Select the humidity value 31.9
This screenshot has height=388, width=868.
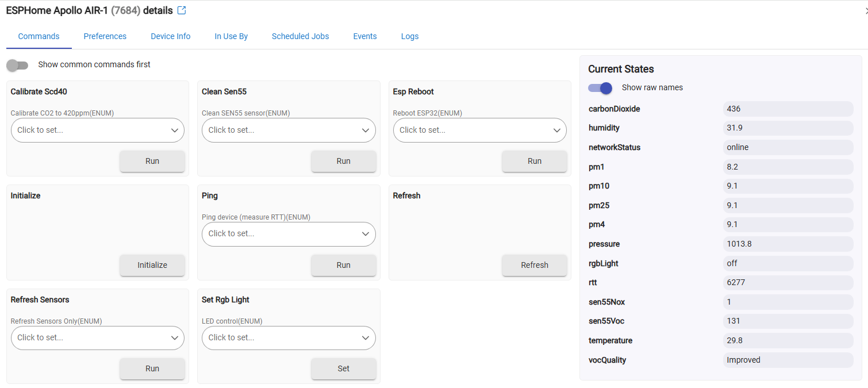(x=788, y=128)
